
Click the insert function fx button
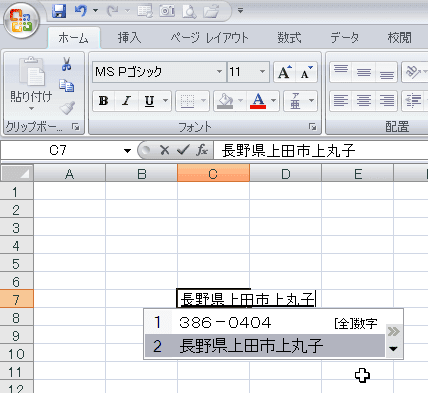pyautogui.click(x=202, y=150)
